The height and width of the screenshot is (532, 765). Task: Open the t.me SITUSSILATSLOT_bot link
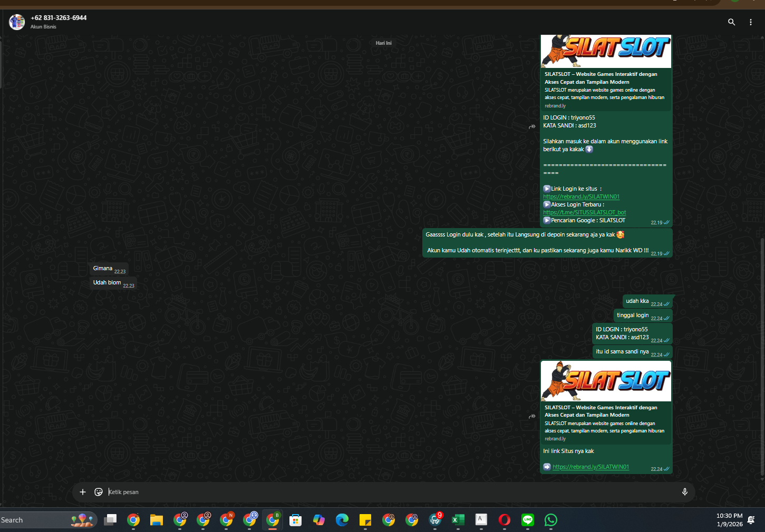click(584, 212)
